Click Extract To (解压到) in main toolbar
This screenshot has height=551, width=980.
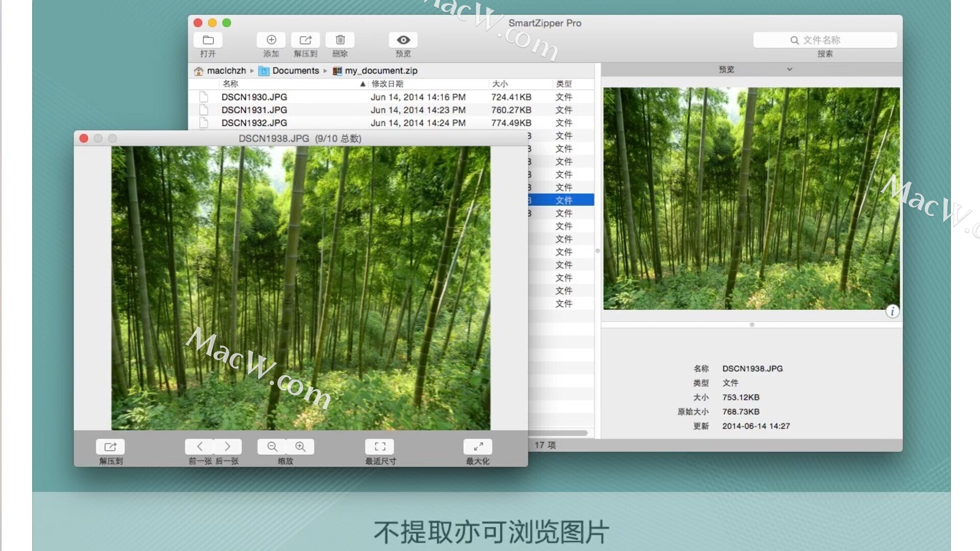[x=305, y=40]
